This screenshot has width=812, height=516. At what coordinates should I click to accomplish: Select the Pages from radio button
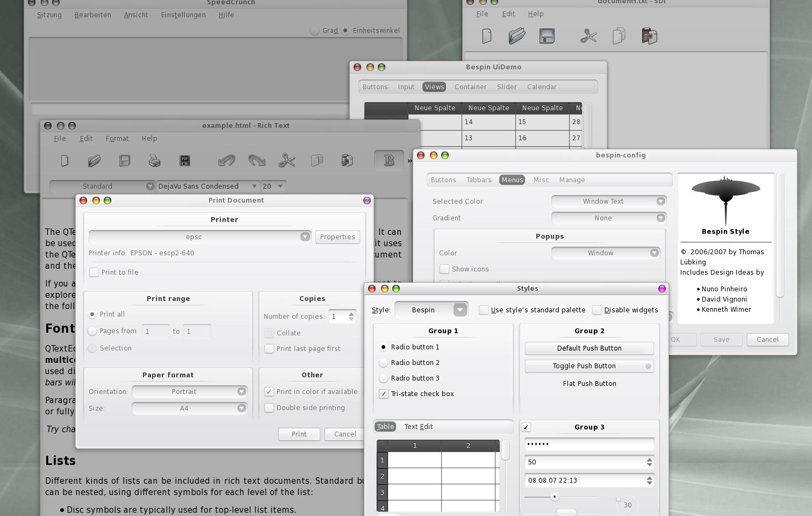tap(92, 331)
